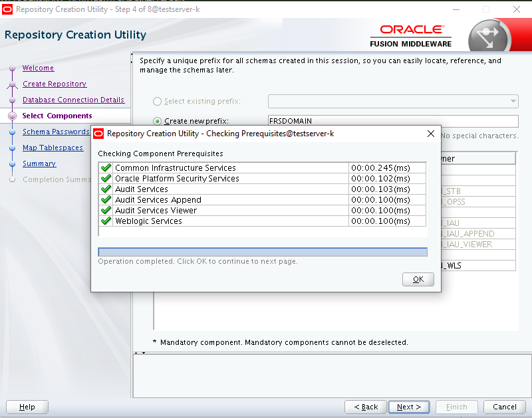Click the completed progress bar in dialog
The height and width of the screenshot is (418, 532).
point(263,252)
